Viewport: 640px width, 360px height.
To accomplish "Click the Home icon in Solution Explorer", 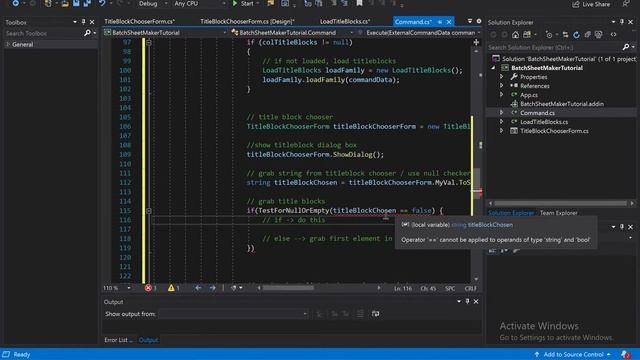I will 516,35.
